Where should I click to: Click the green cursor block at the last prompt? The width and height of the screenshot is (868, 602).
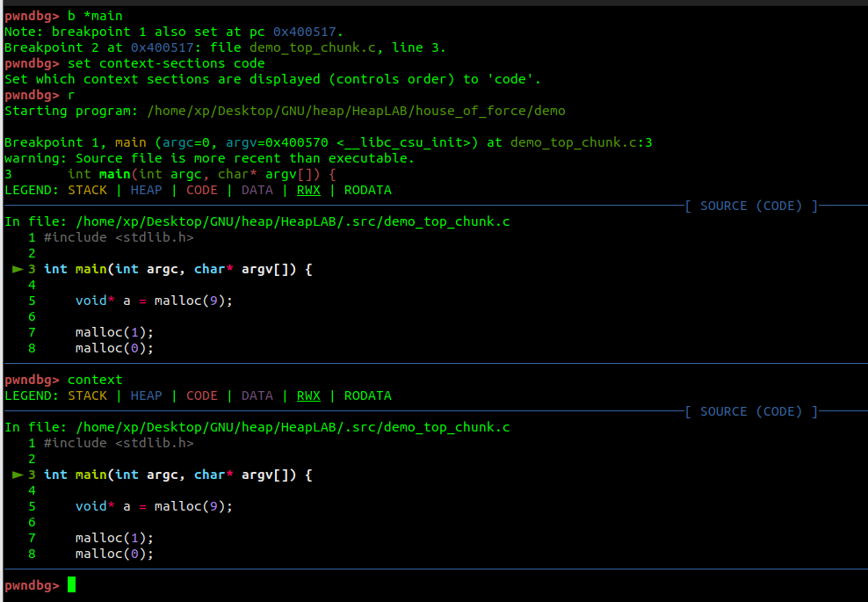point(71,584)
